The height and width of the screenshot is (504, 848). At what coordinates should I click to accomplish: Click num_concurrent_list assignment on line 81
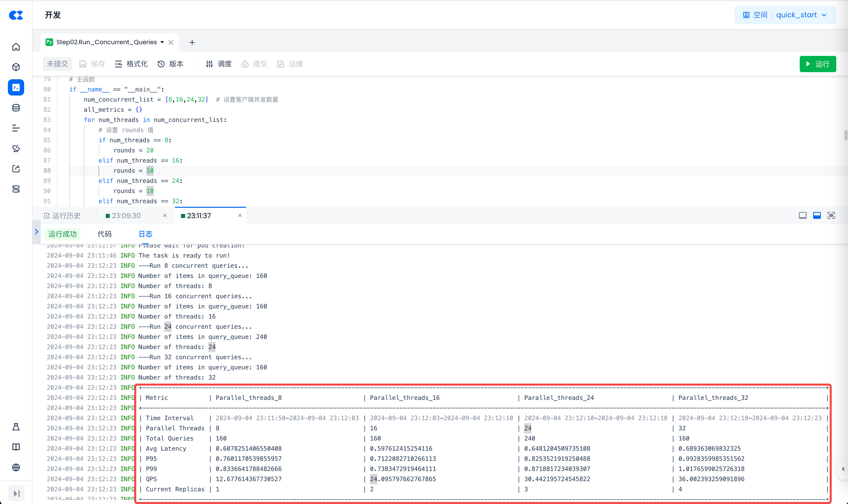[x=146, y=100]
